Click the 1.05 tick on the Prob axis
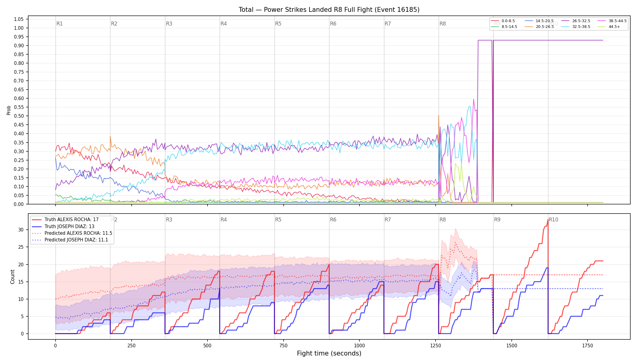Image resolution: width=637 pixels, height=364 pixels. pos(19,19)
